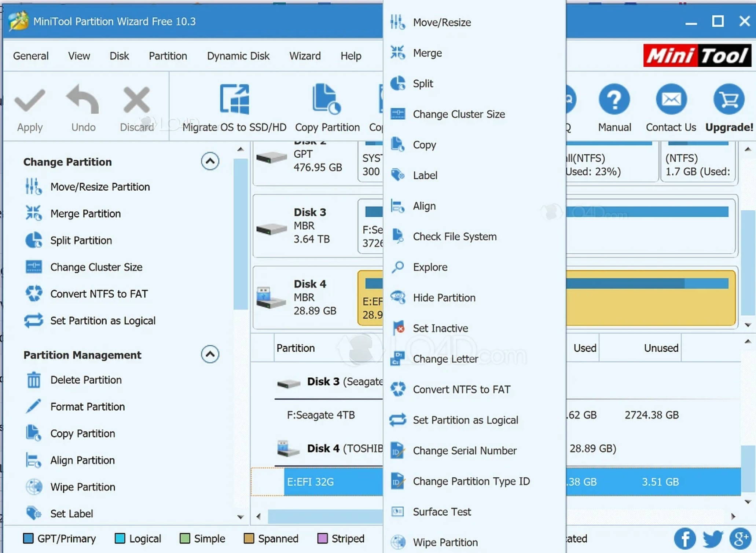Image resolution: width=756 pixels, height=553 pixels.
Task: Open the Wizard menu
Action: coord(305,56)
